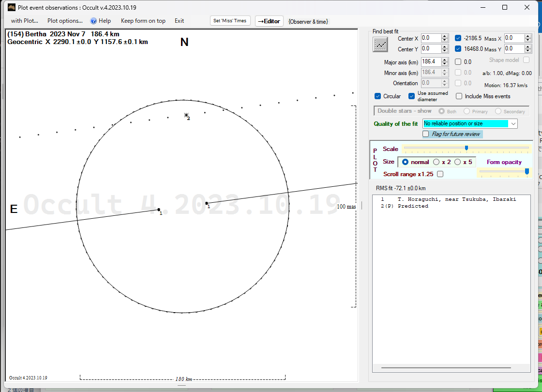Click the predicted star marker on the plot
This screenshot has width=542, height=392.
(186, 115)
